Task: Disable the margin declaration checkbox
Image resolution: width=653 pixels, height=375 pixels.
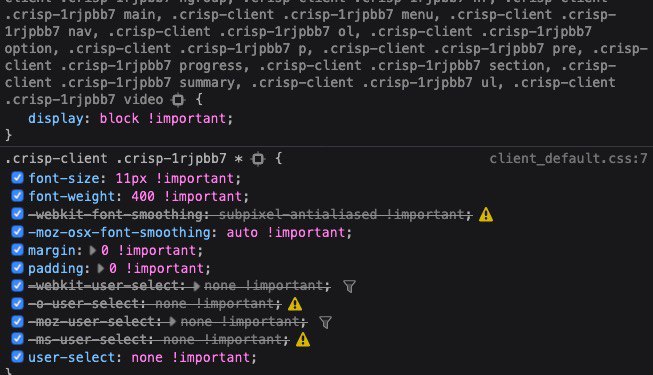Action: point(17,250)
